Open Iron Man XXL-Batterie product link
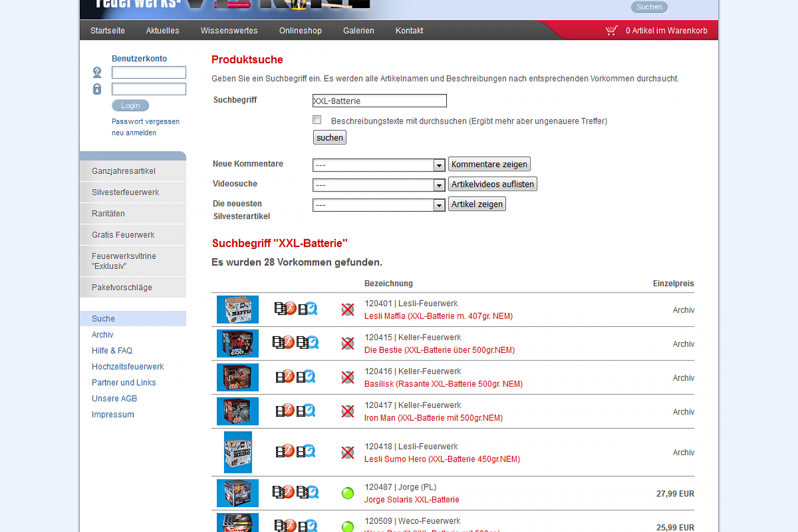The width and height of the screenshot is (798, 532). tap(433, 418)
